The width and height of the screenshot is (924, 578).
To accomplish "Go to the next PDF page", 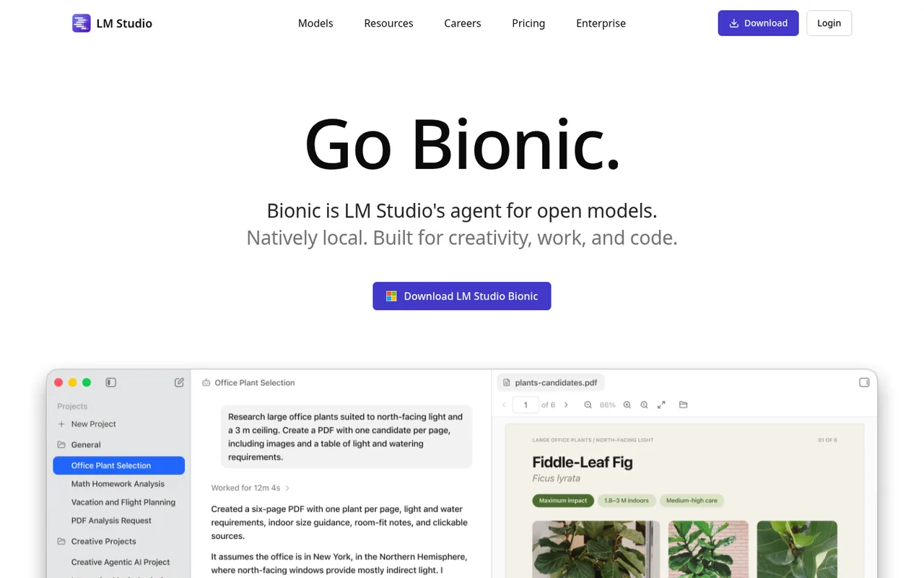I will click(566, 405).
